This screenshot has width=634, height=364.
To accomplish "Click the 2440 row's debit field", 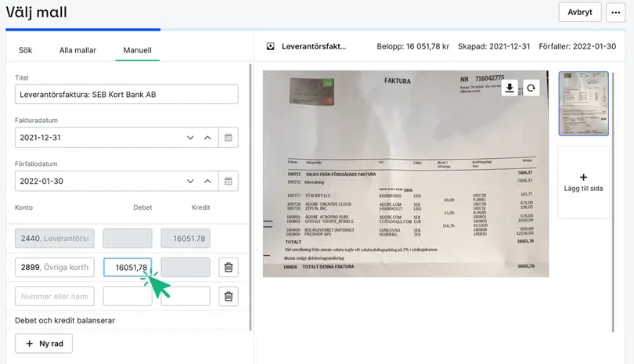I will (x=128, y=238).
